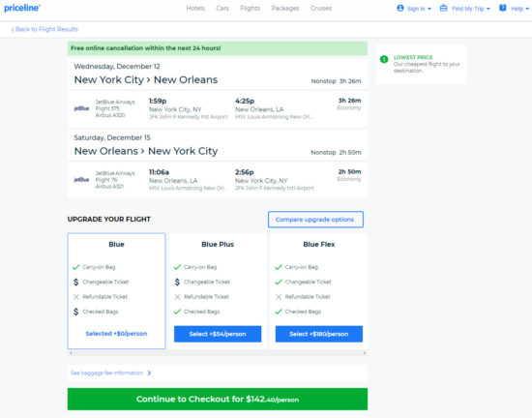
Task: Click the Wednesday, December 12 date
Action: [117, 67]
